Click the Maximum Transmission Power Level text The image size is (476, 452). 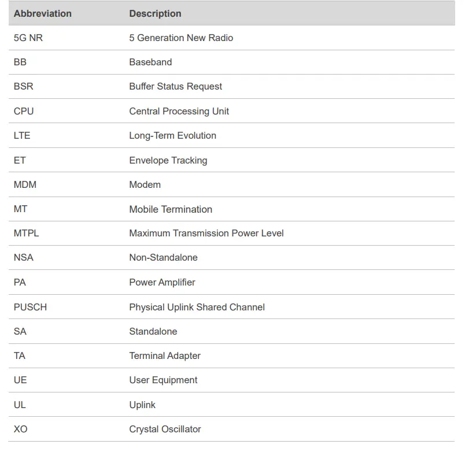click(x=206, y=234)
